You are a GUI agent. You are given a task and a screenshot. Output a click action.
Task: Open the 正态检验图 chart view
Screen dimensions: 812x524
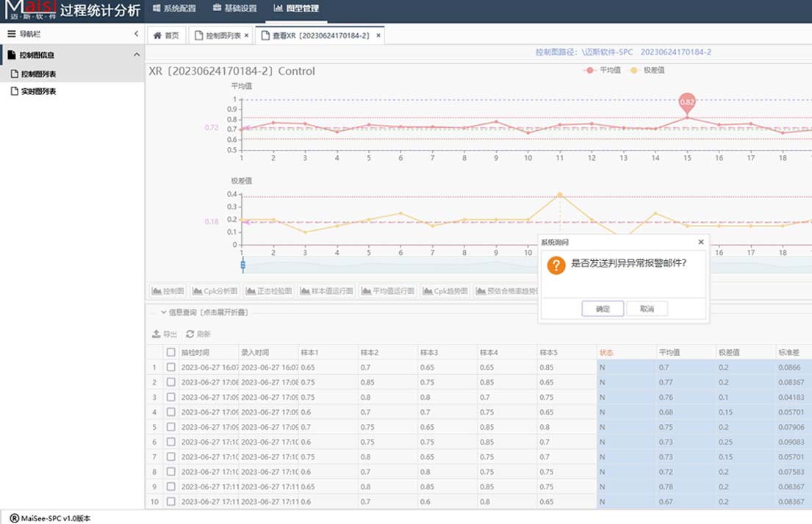[269, 291]
